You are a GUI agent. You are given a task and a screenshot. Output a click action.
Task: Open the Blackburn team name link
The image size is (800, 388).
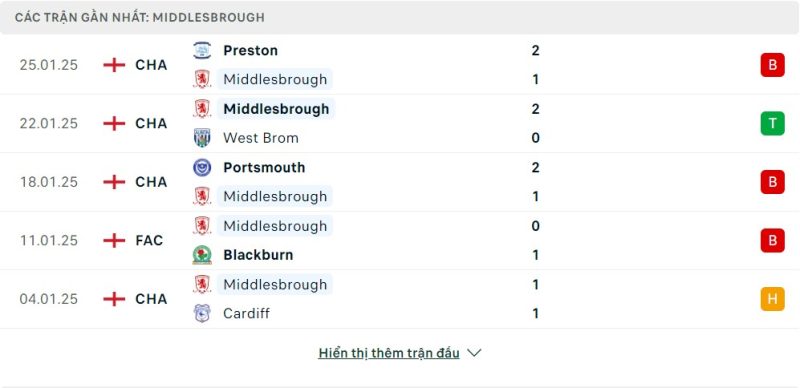tap(258, 255)
